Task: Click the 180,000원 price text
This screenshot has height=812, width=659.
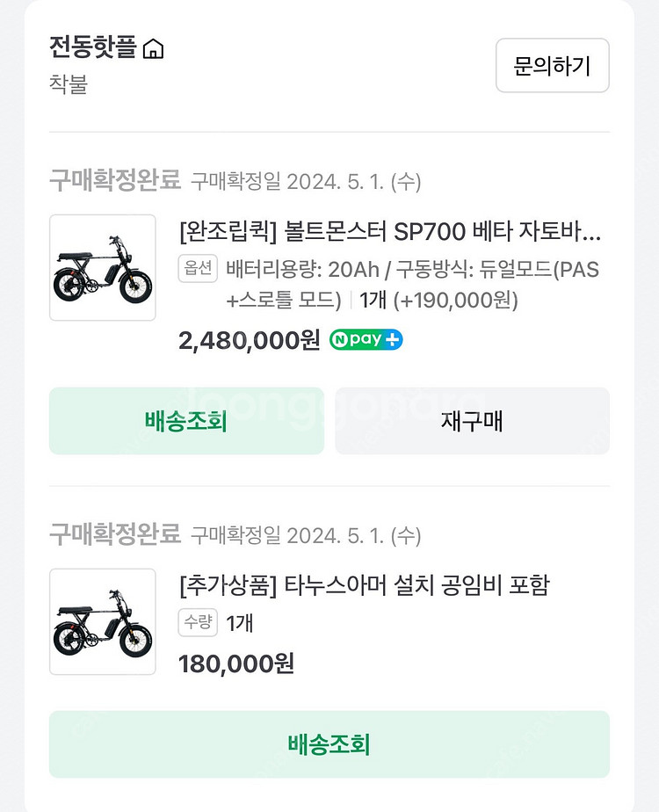Action: pos(235,663)
